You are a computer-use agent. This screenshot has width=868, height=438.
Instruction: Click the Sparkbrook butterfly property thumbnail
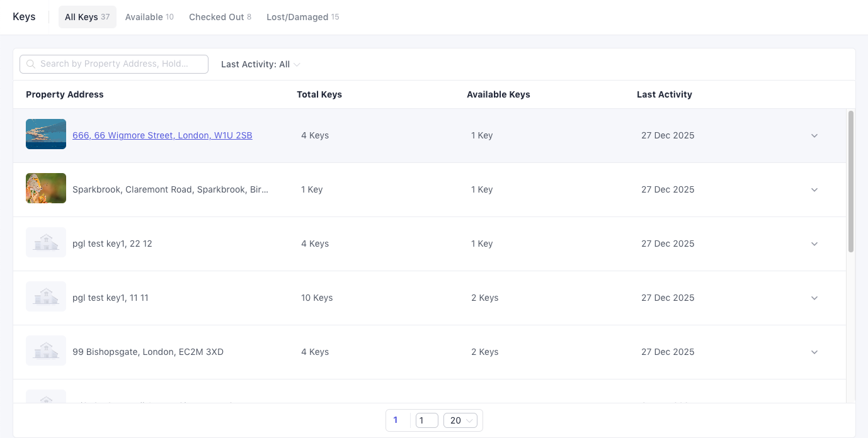46,188
